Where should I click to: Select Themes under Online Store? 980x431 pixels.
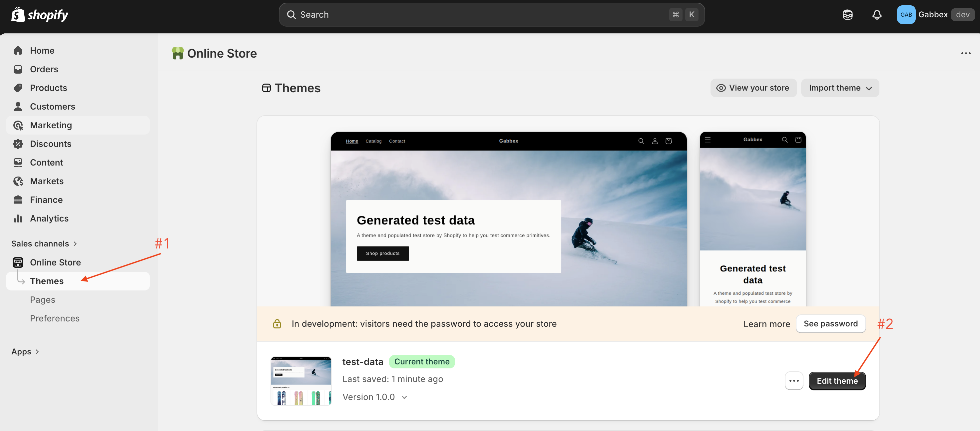(46, 281)
